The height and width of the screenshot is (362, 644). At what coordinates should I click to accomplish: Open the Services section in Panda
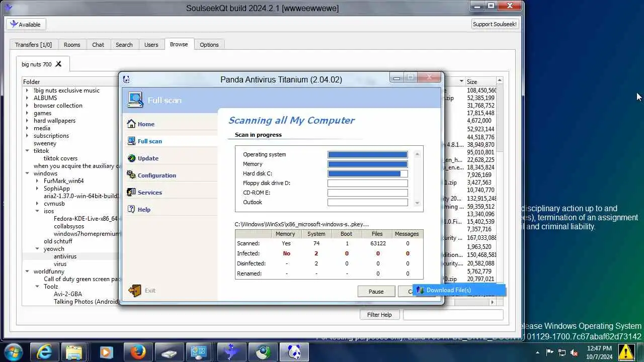pos(149,193)
